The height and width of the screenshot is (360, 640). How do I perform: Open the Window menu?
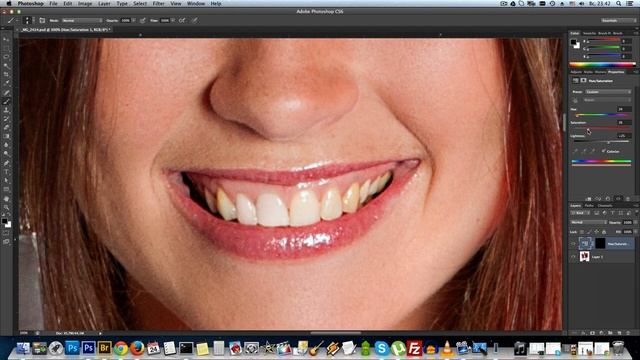pyautogui.click(x=196, y=3)
